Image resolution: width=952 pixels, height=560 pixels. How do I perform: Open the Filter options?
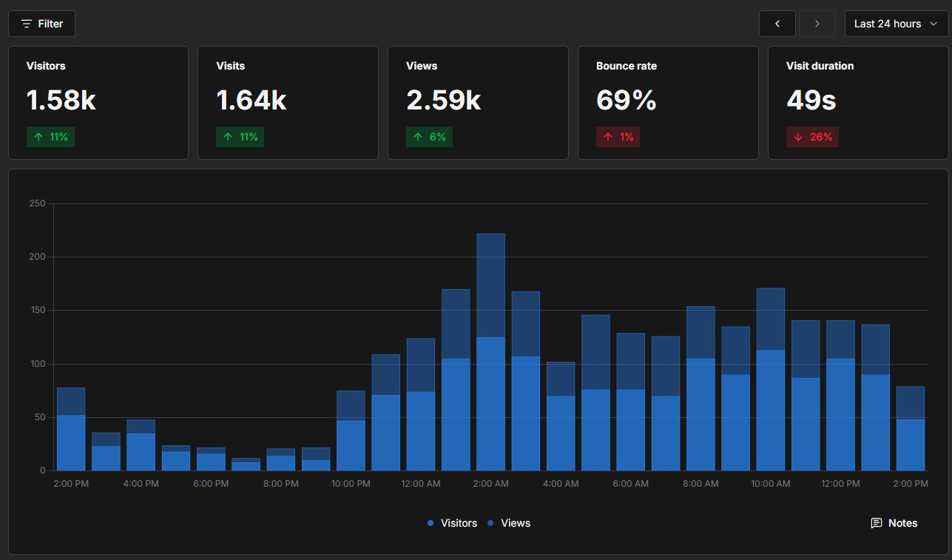(41, 24)
